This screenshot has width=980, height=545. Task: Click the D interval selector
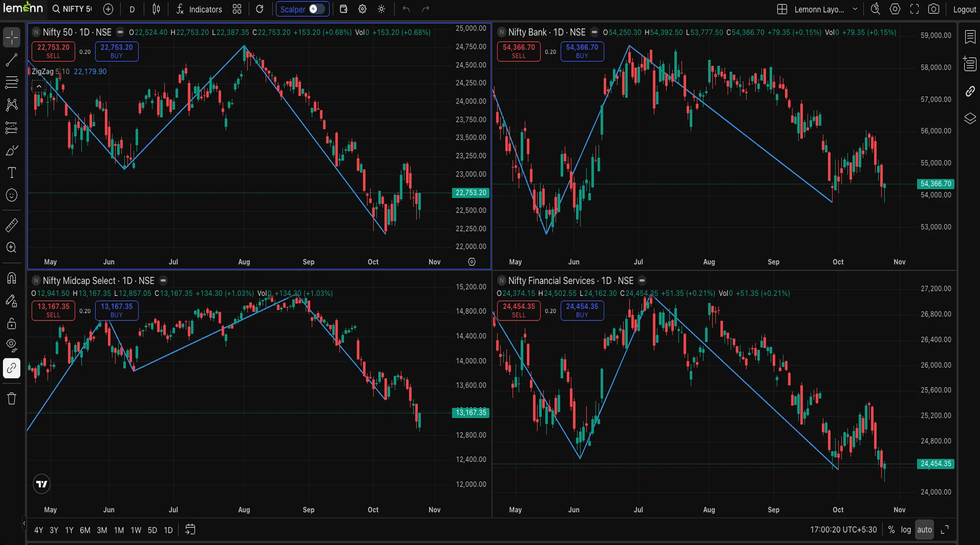132,9
